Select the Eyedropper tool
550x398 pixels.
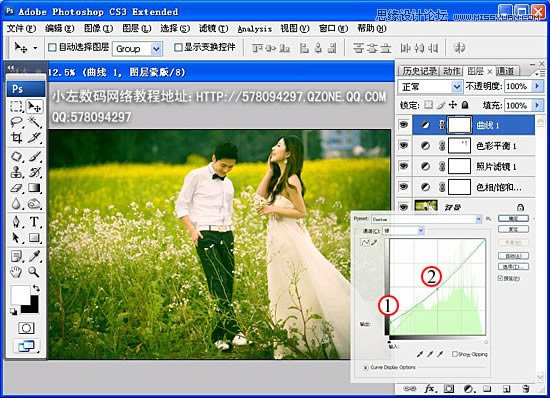pos(34,256)
